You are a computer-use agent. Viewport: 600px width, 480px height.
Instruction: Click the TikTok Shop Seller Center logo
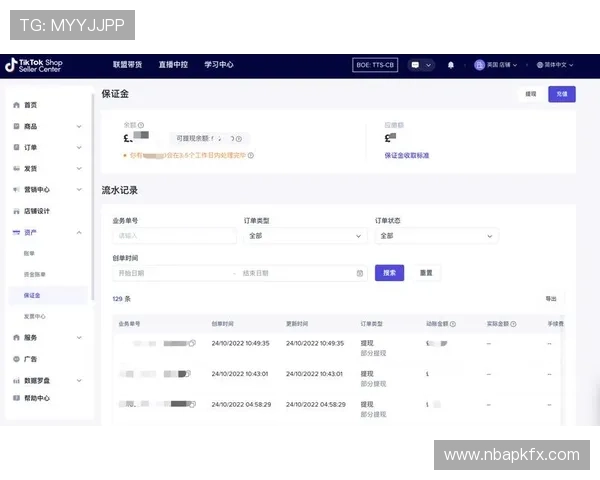[x=34, y=65]
